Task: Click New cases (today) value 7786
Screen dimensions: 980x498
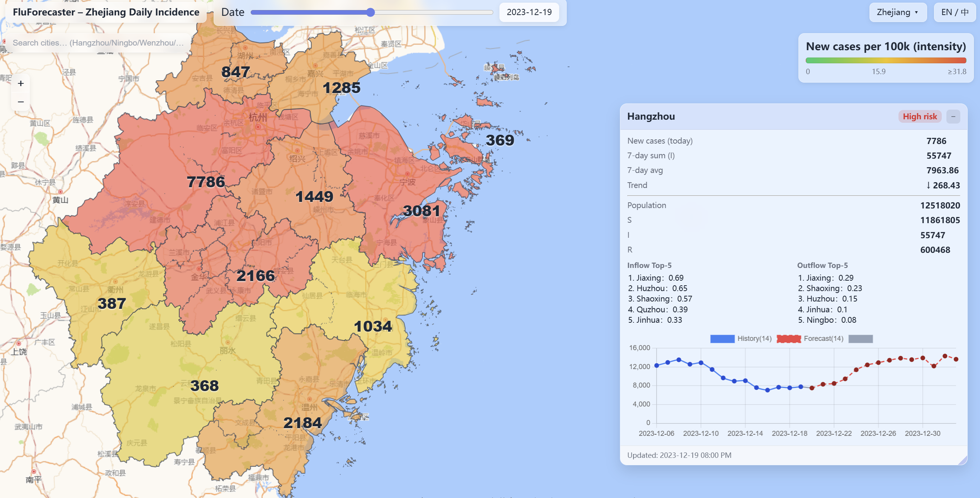Action: [x=936, y=141]
